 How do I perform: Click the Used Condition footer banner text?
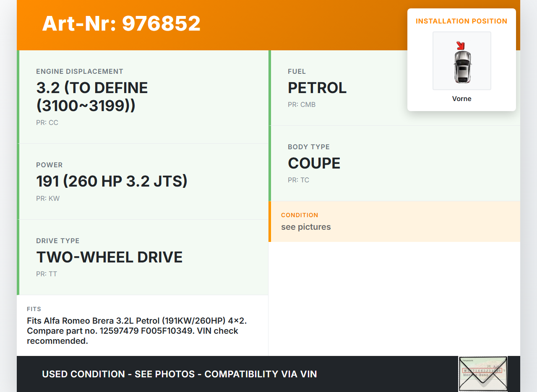coord(179,374)
